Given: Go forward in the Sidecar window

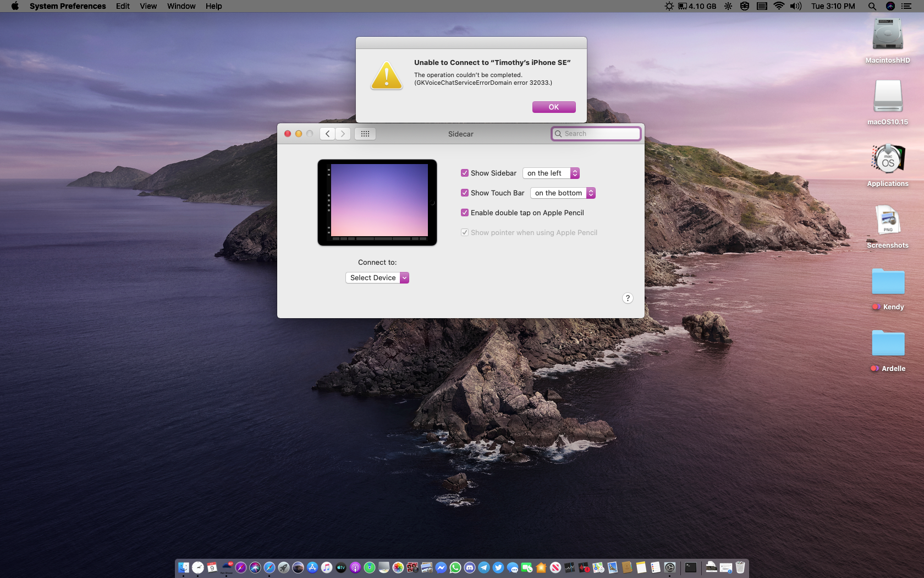Looking at the screenshot, I should [x=343, y=134].
